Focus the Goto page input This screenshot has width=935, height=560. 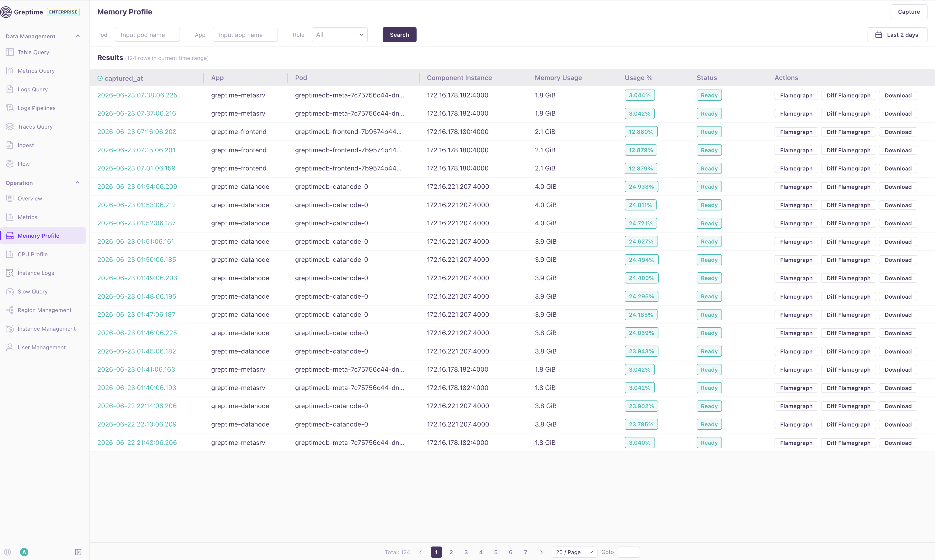(x=629, y=552)
